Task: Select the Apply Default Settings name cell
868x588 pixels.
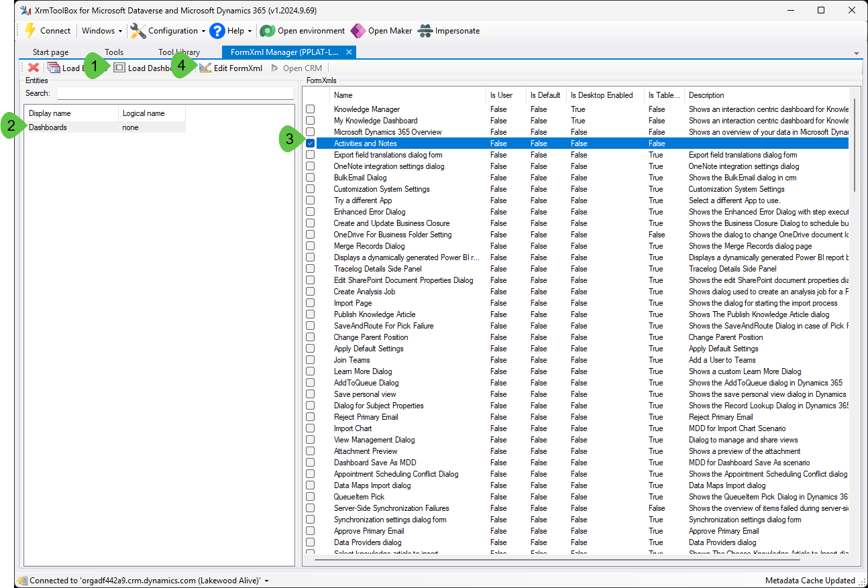Action: (369, 349)
